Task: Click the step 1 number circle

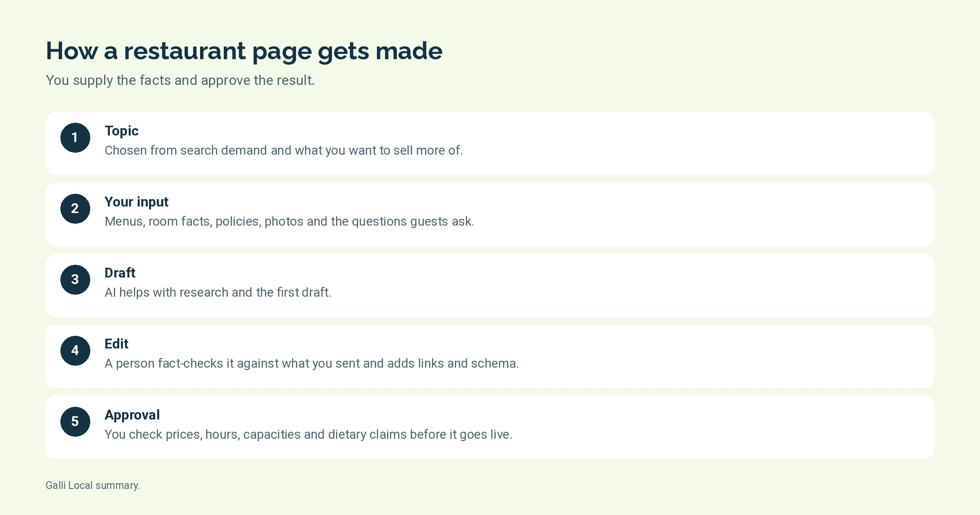Action: click(x=75, y=138)
